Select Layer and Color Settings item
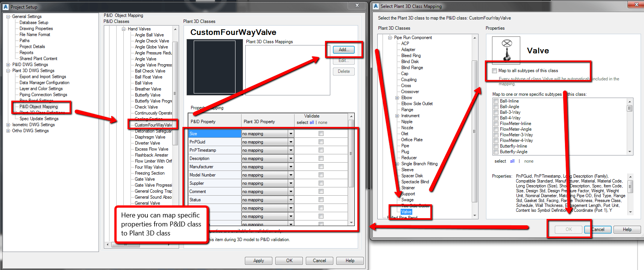The width and height of the screenshot is (644, 270). (41, 89)
